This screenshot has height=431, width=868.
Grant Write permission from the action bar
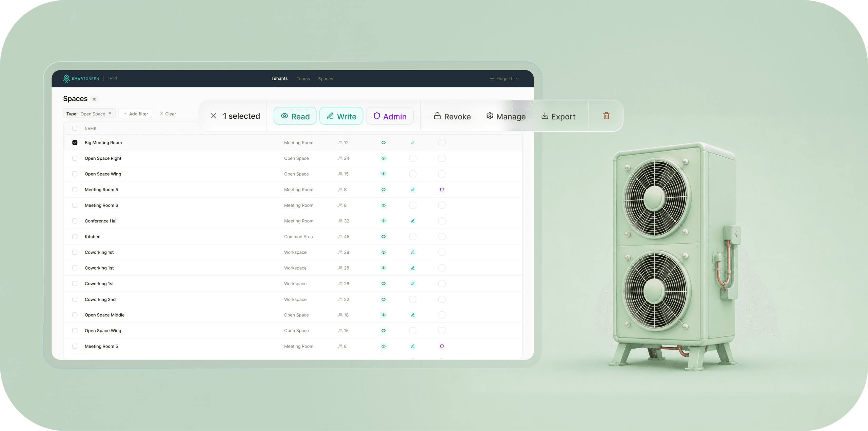click(341, 116)
